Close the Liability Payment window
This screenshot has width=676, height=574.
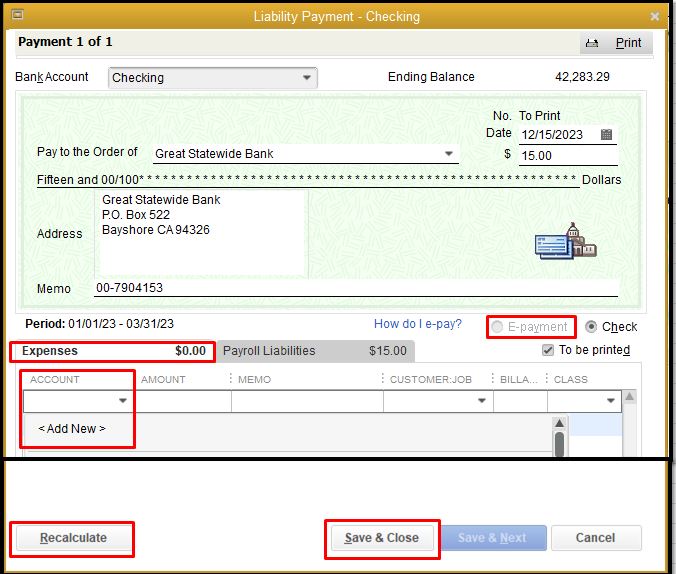point(654,16)
